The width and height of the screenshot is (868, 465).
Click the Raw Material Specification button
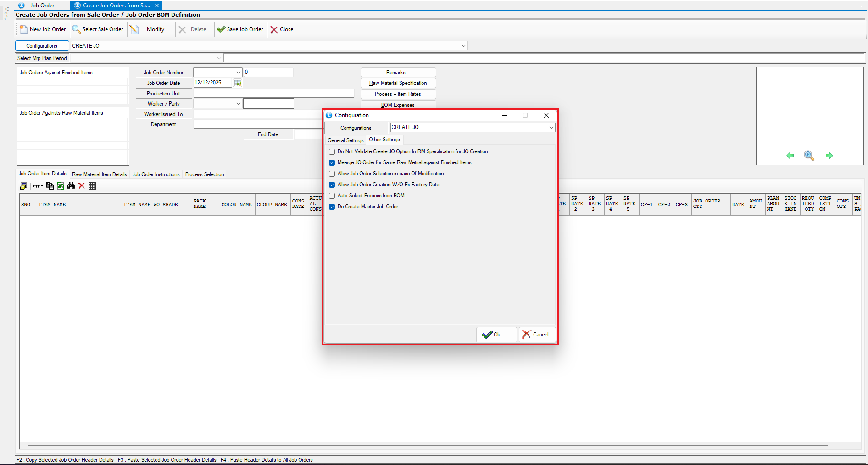click(398, 83)
